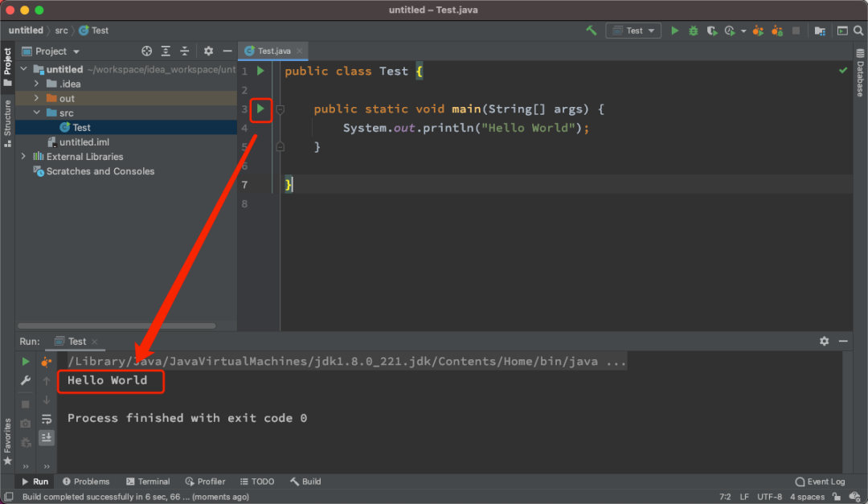Click the run gutter arrow beside main method

click(x=260, y=109)
